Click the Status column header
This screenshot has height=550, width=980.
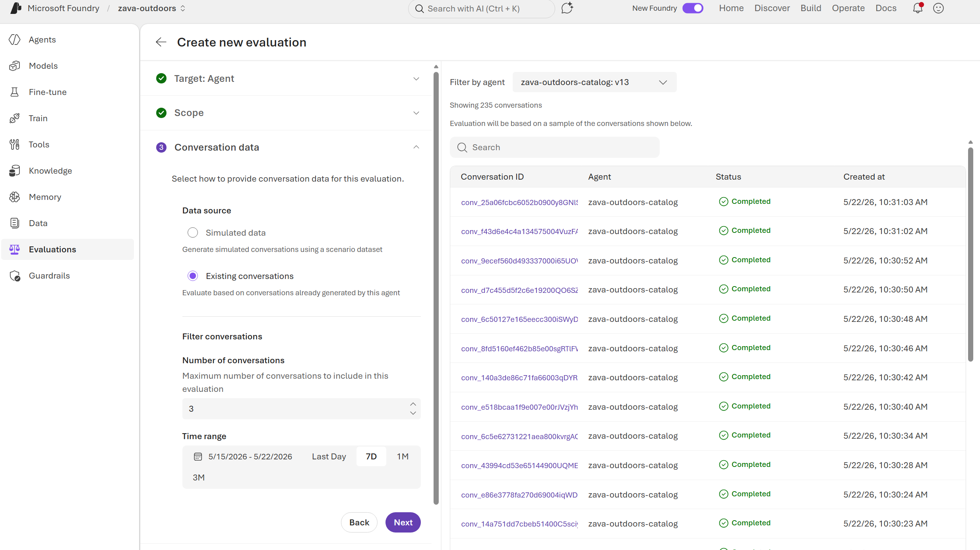coord(728,177)
